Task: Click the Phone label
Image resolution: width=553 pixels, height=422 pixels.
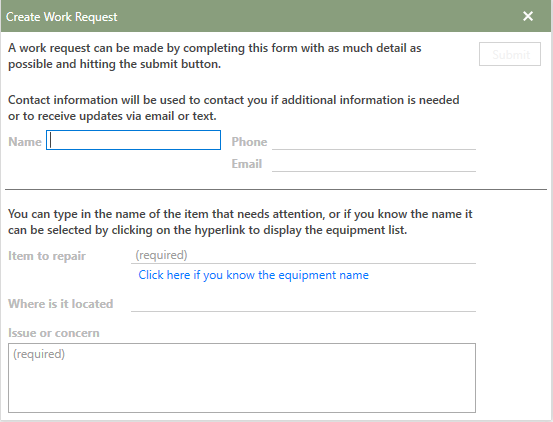Action: coord(249,141)
